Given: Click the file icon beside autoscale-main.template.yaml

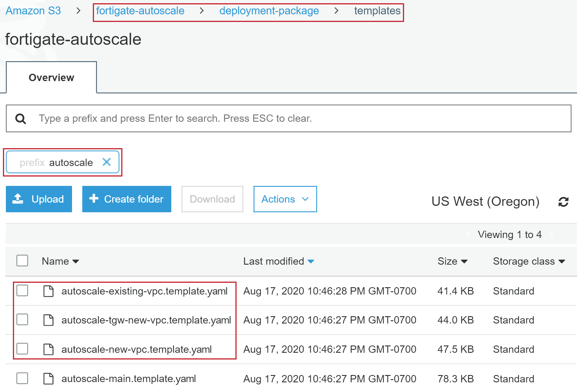Looking at the screenshot, I should pos(48,379).
